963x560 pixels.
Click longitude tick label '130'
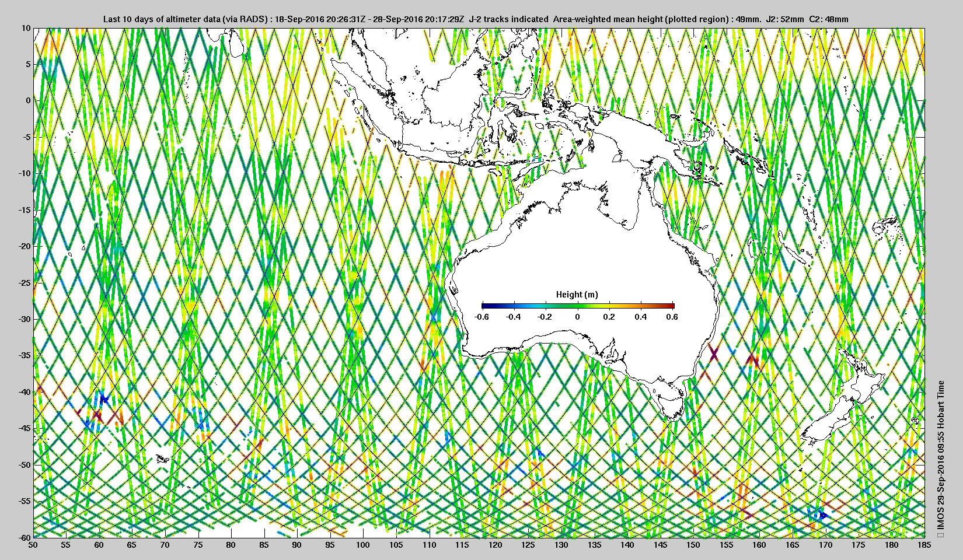(x=561, y=545)
